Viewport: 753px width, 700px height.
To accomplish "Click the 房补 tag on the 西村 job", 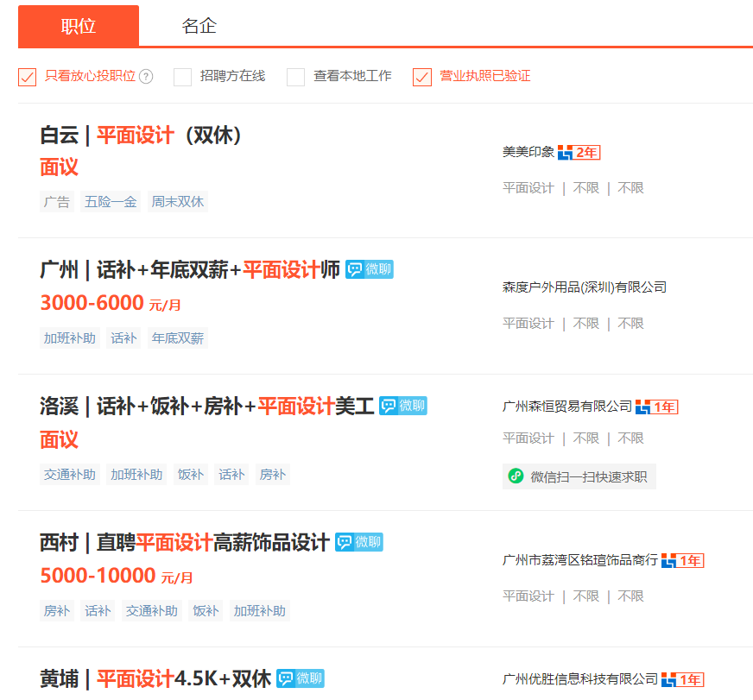I will click(57, 611).
